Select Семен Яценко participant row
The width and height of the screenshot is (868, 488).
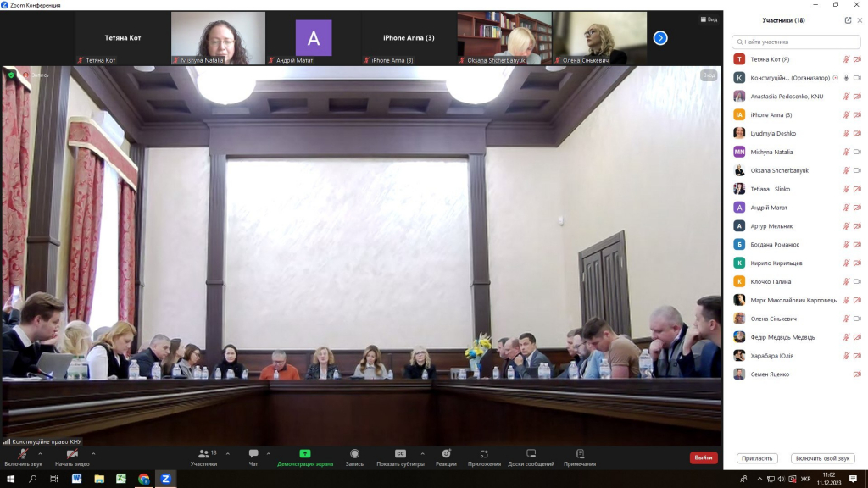click(x=797, y=374)
